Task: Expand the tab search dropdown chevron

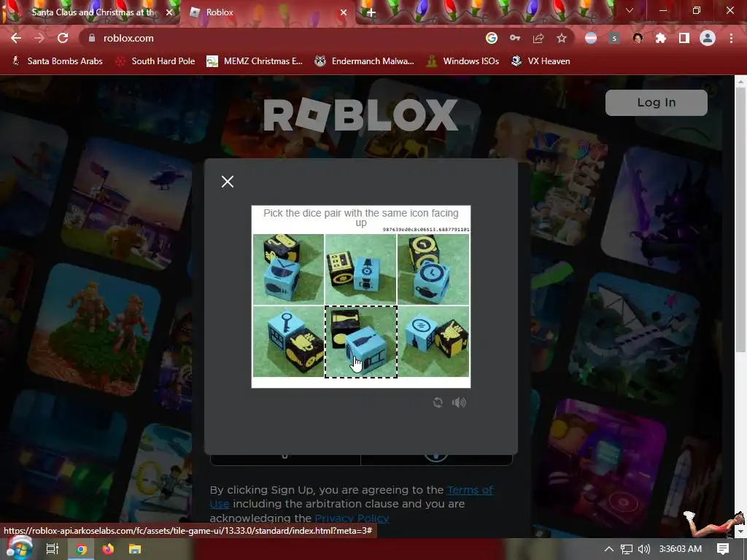Action: click(630, 10)
